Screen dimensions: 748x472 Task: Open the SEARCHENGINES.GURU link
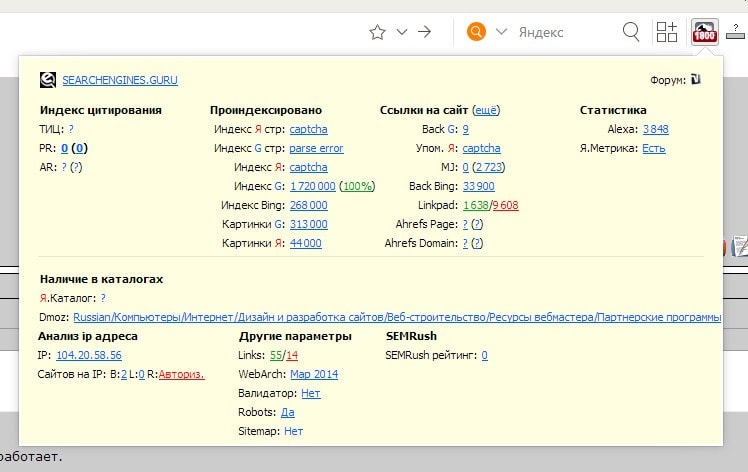click(x=120, y=80)
